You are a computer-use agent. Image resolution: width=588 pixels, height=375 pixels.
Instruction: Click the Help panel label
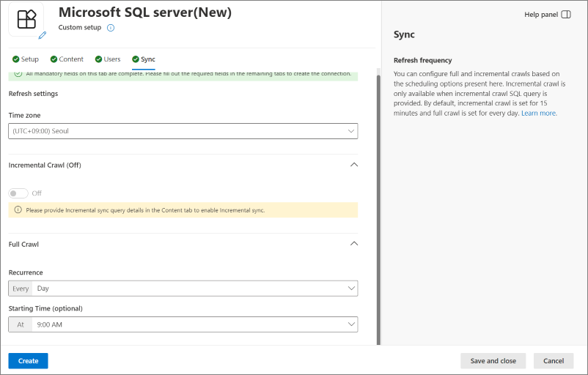click(541, 15)
